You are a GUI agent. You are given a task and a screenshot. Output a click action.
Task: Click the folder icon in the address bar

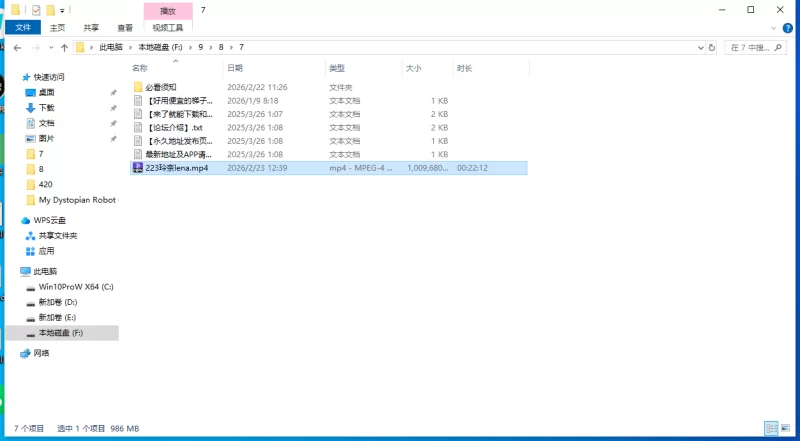(80, 47)
